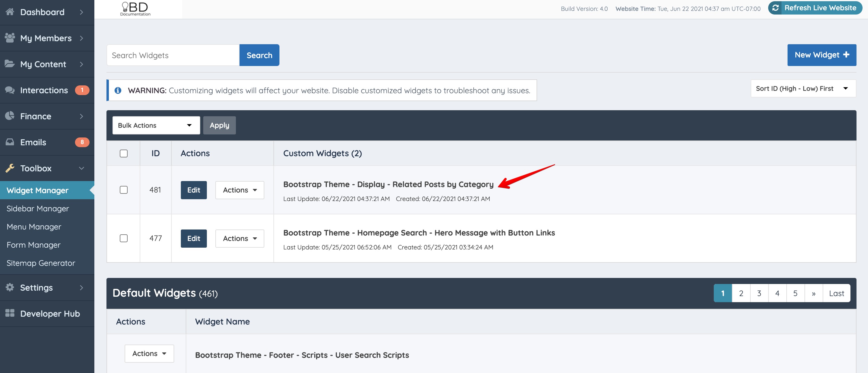Click the warning info circle icon
Image resolution: width=868 pixels, height=373 pixels.
(118, 91)
